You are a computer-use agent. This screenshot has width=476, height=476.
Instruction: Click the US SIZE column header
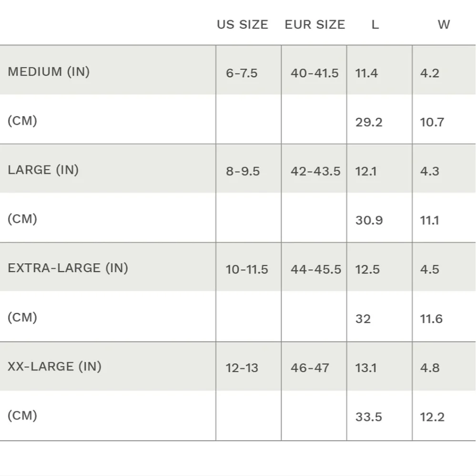point(242,25)
